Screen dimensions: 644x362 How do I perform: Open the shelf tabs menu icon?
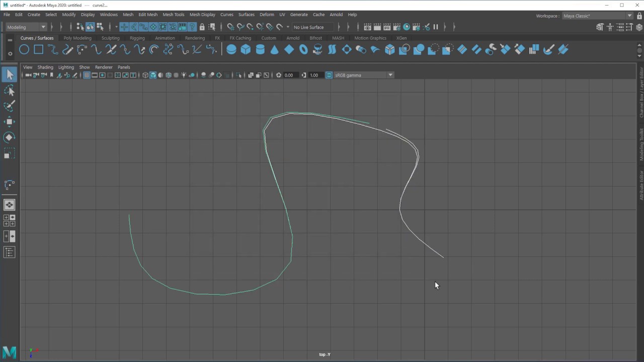10,40
